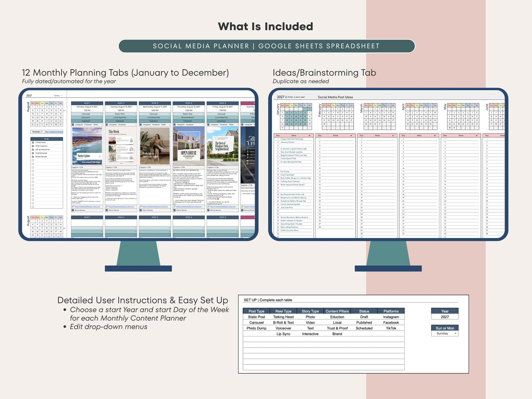Open Published dropdown in Monday August 9 post
The width and height of the screenshot is (532, 399).
click(x=87, y=121)
